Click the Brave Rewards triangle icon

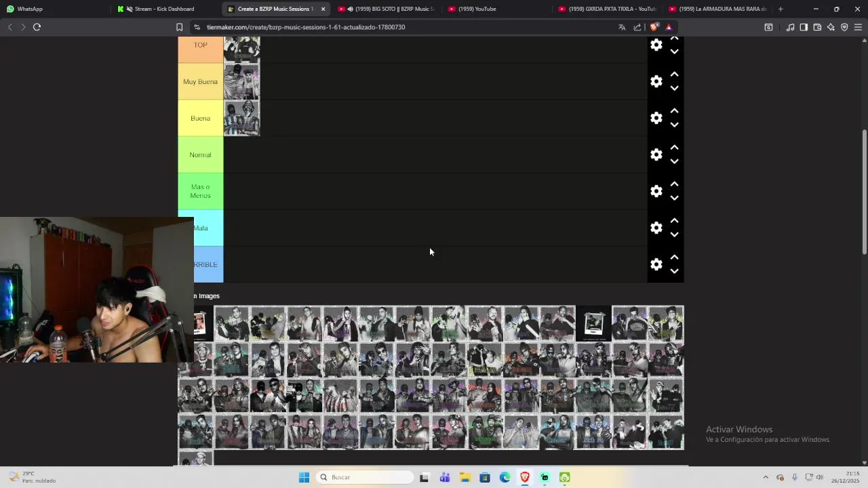(x=669, y=27)
